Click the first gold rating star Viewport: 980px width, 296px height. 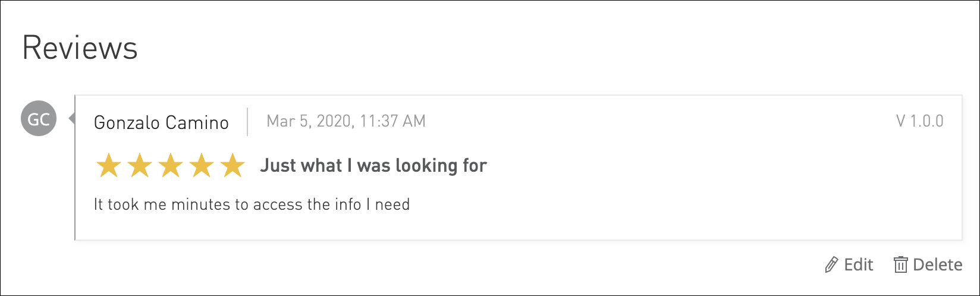click(x=108, y=166)
